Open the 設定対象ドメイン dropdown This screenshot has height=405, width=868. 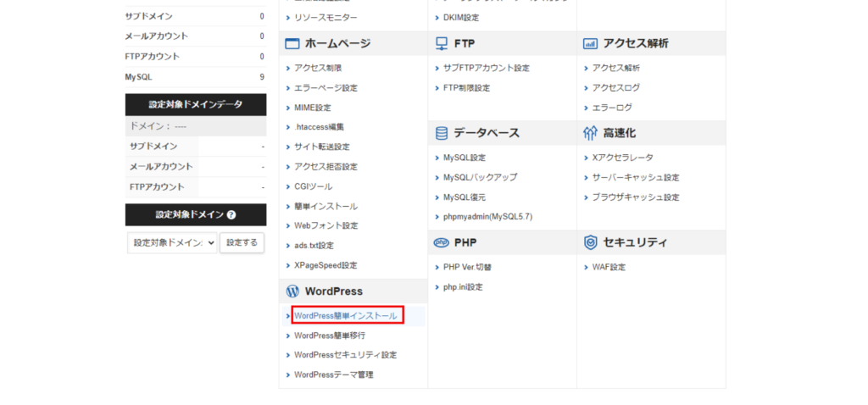[x=171, y=243]
